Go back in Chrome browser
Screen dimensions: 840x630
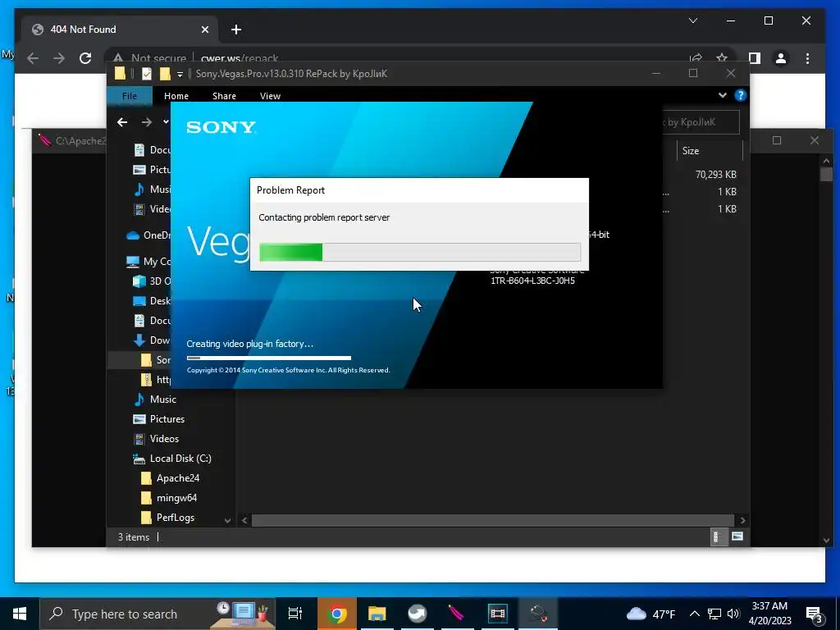(33, 58)
